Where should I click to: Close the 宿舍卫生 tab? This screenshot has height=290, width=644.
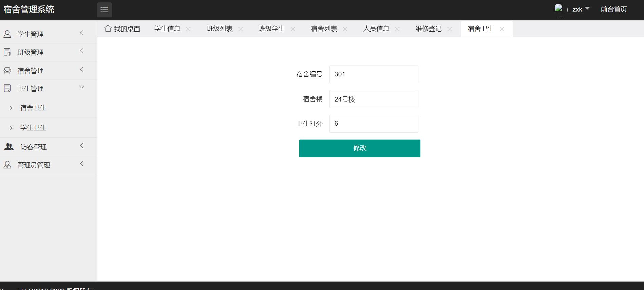tap(502, 29)
